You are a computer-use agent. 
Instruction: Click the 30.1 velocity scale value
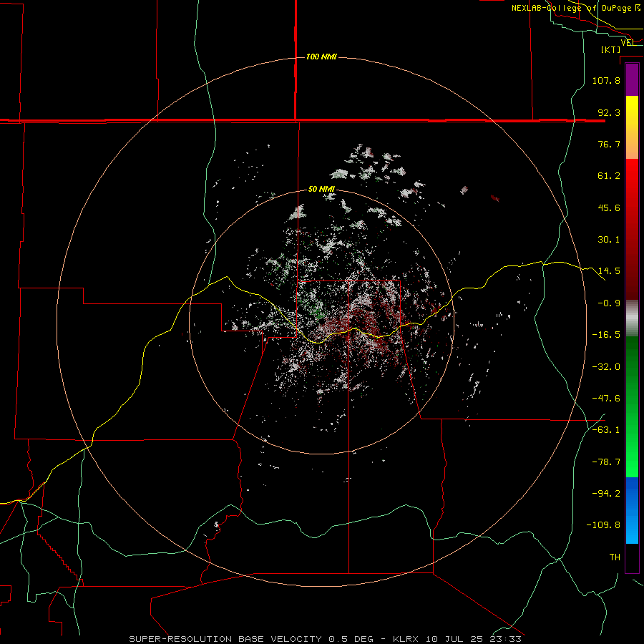coord(609,240)
